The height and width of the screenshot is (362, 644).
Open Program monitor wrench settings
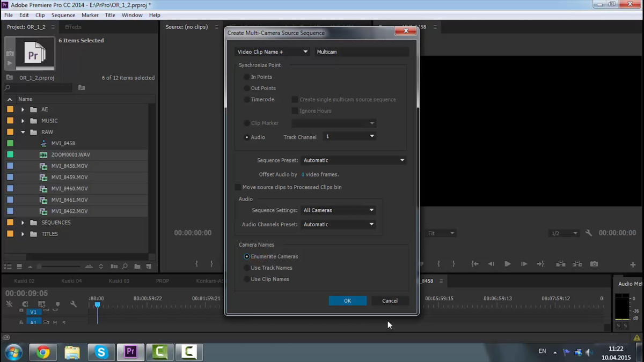coord(589,233)
